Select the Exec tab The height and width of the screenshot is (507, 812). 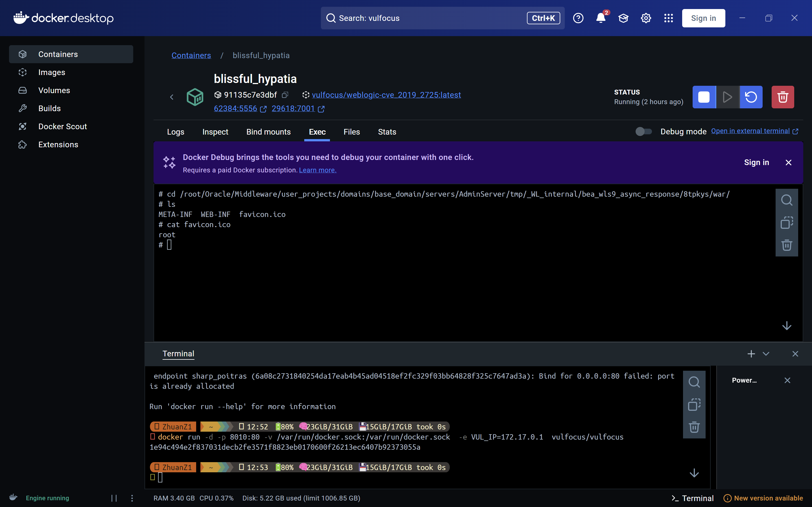click(317, 132)
